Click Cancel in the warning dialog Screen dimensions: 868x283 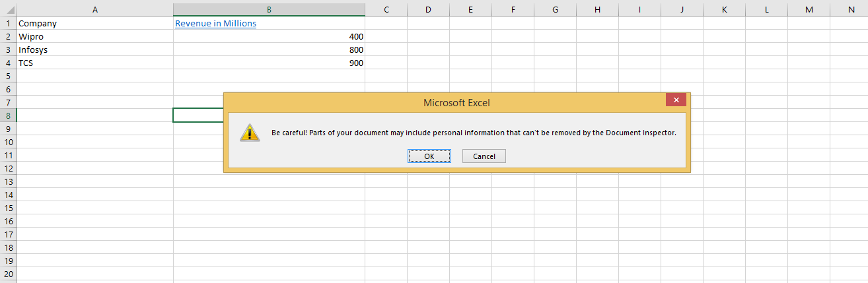tap(484, 156)
